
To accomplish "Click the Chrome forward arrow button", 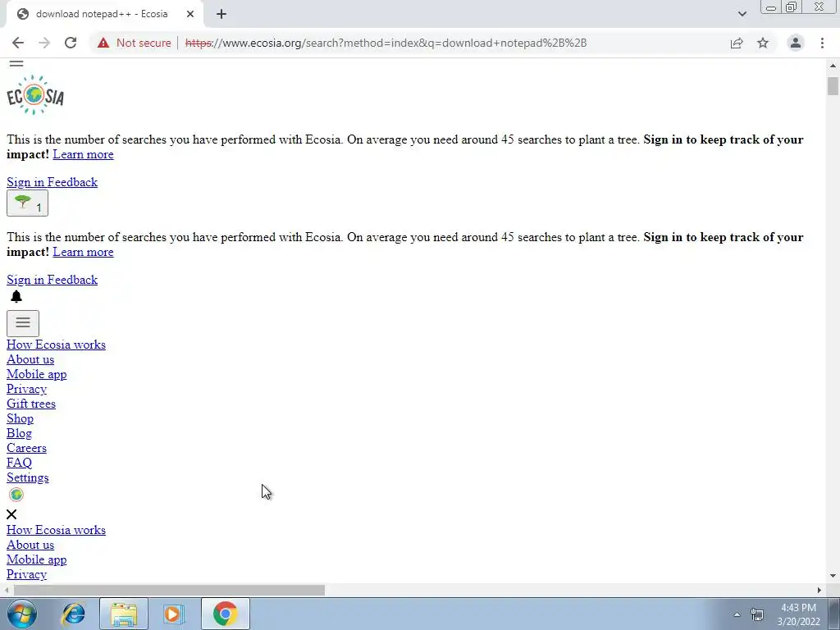I will coord(44,43).
